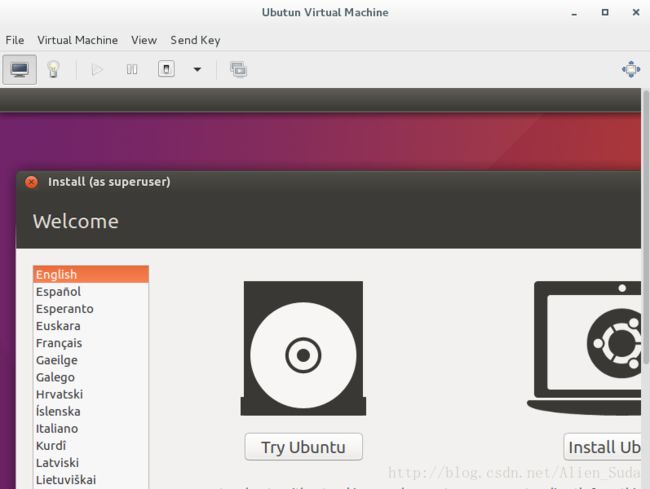The image size is (650, 489).
Task: Select Gaeilge in the language list
Action: coord(91,360)
